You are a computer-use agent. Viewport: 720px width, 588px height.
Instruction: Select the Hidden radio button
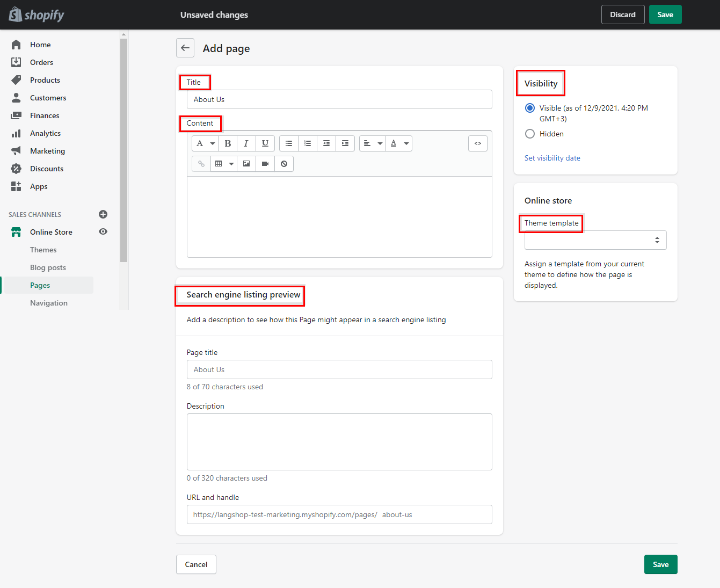click(530, 134)
